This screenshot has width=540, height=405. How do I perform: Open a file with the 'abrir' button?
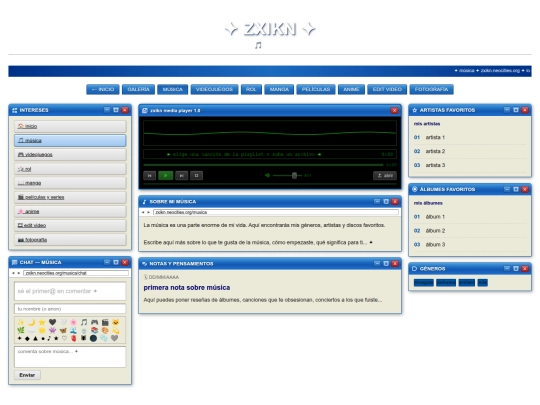pos(385,176)
